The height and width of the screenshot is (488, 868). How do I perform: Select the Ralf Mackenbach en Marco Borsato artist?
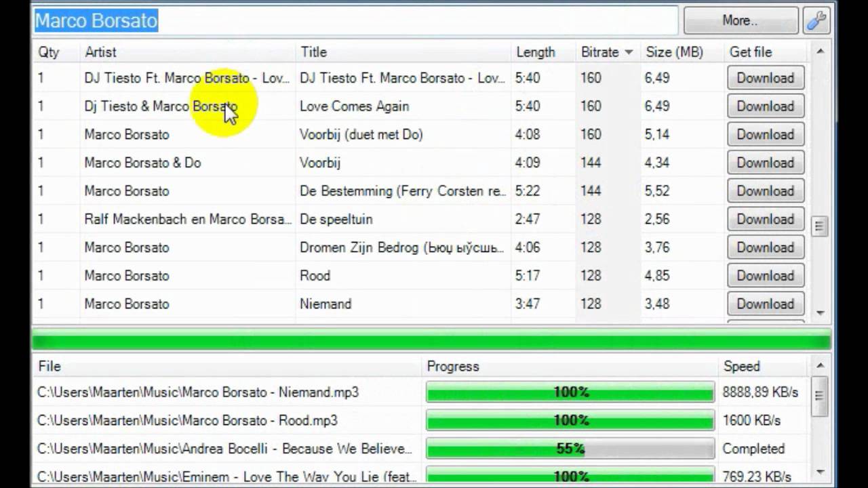coord(188,219)
